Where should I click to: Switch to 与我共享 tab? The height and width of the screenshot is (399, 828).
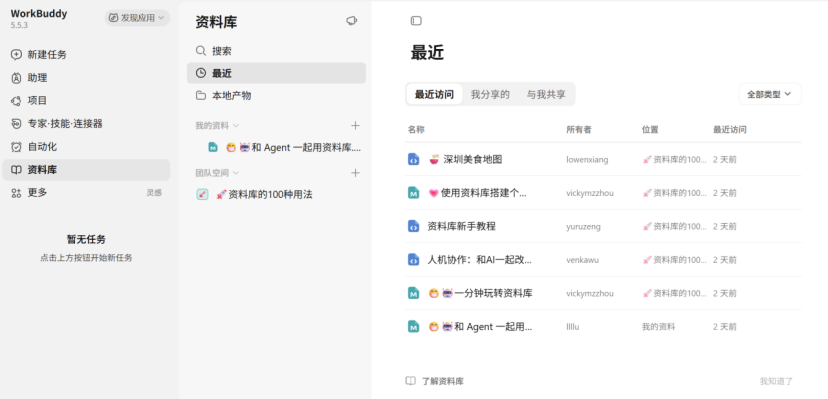click(546, 94)
